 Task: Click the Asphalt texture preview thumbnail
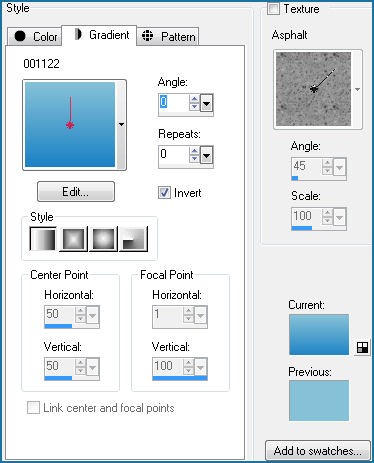[x=313, y=89]
